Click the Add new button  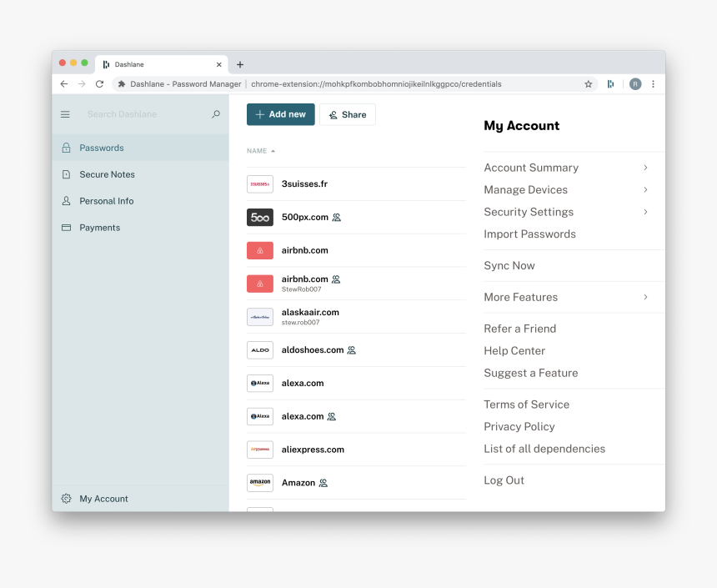coord(281,114)
